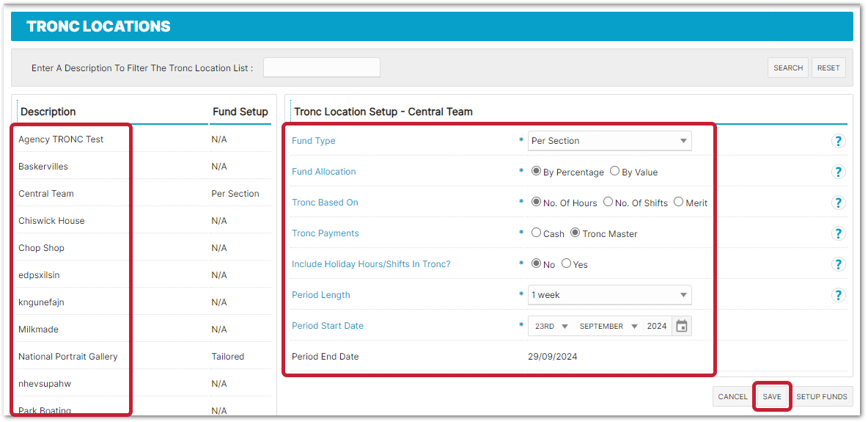Screen dimensions: 868x422
Task: Choose Cash for Tronc Payments
Action: point(536,233)
